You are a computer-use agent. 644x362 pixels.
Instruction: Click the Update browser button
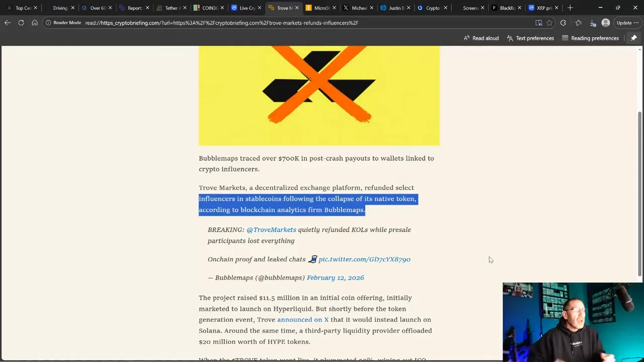(x=624, y=23)
